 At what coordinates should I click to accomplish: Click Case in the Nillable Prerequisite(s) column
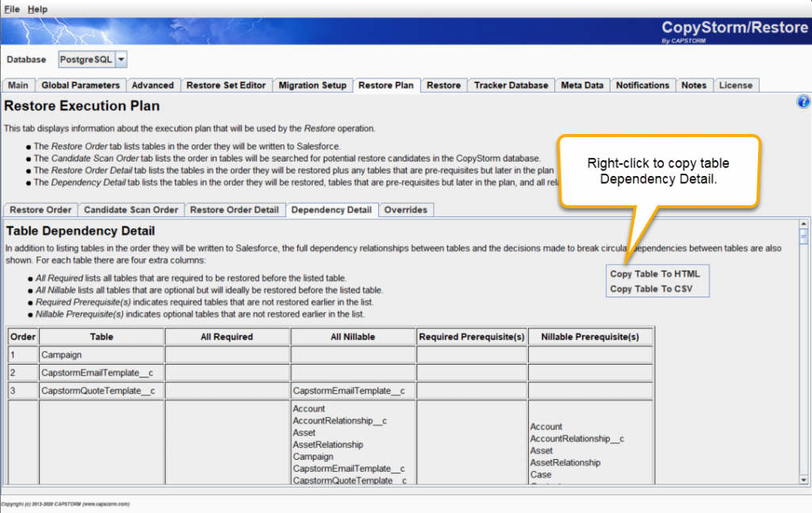click(541, 474)
